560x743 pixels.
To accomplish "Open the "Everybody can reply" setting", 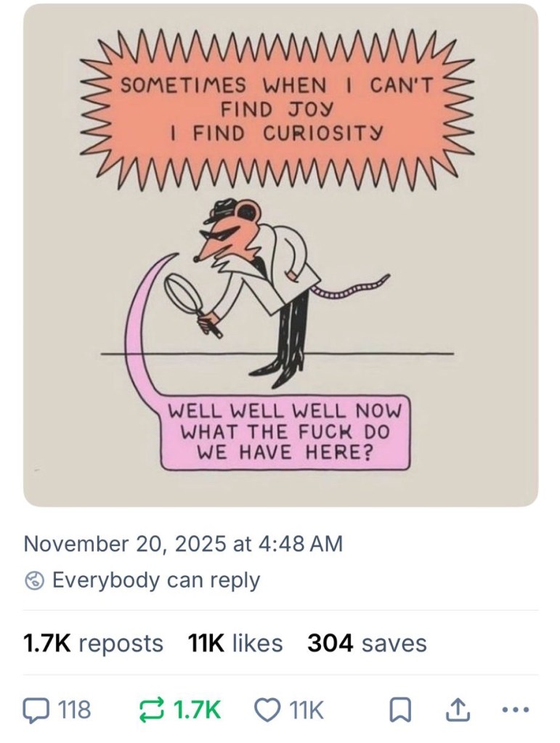I will pyautogui.click(x=155, y=580).
